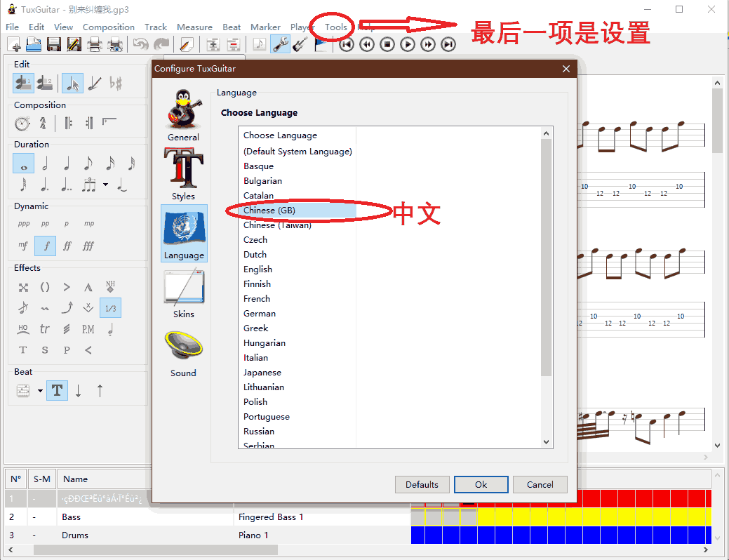Open the Tools menu

336,27
